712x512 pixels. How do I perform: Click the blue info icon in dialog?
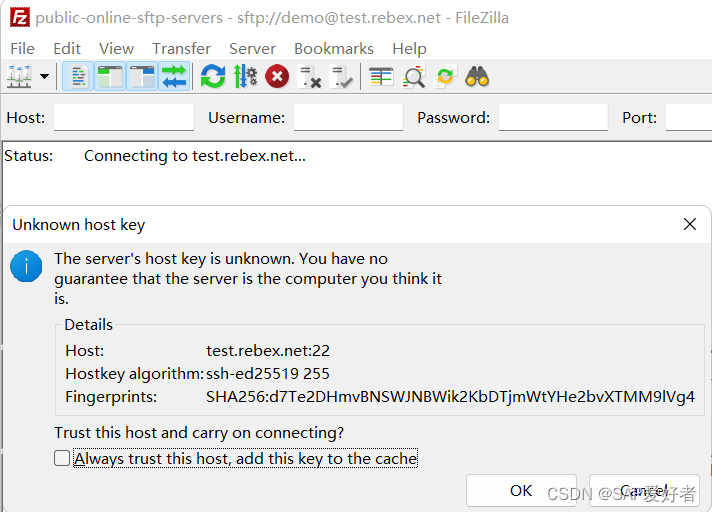(26, 266)
